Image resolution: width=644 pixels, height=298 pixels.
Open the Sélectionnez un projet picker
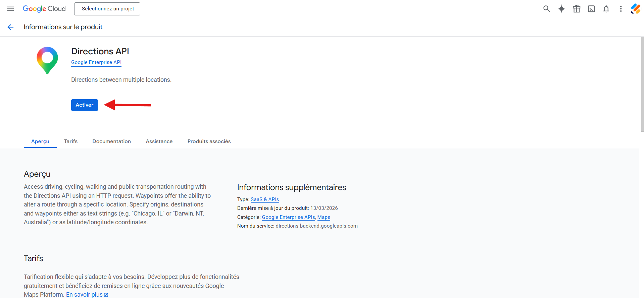(x=107, y=9)
